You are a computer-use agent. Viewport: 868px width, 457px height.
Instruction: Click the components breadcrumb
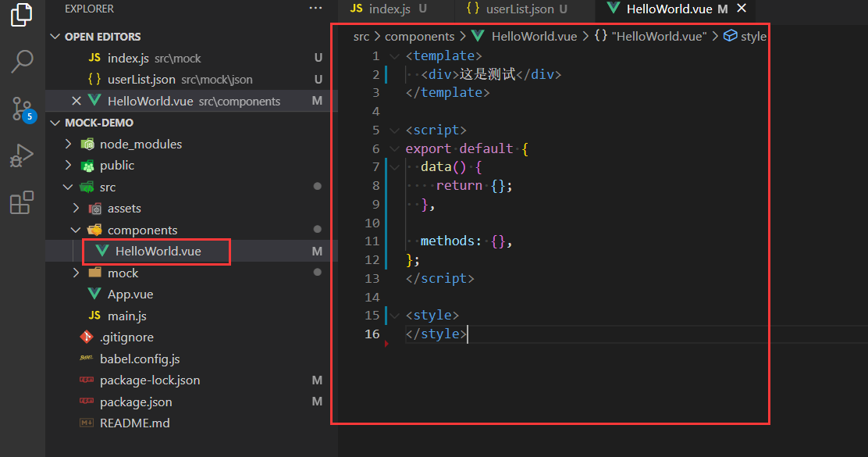(420, 37)
